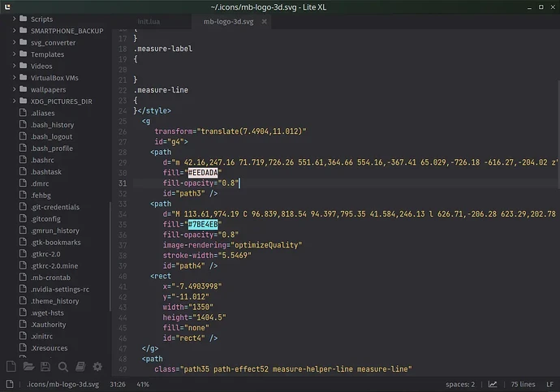The width and height of the screenshot is (560, 392).
Task: Click the New File icon in bottom toolbar
Action: (x=11, y=367)
